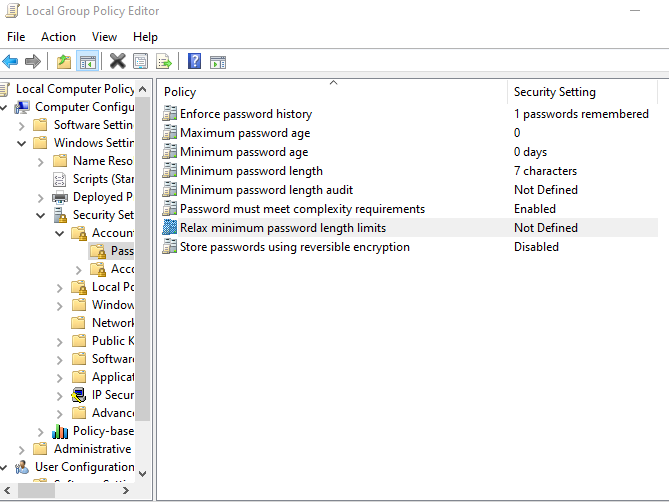The width and height of the screenshot is (669, 502).
Task: Click the Maximum password age policy icon
Action: point(169,133)
